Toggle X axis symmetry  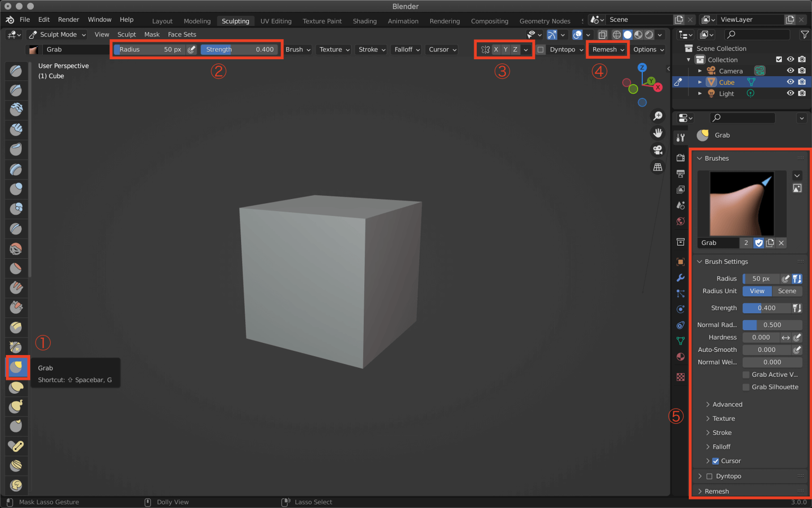click(x=496, y=49)
